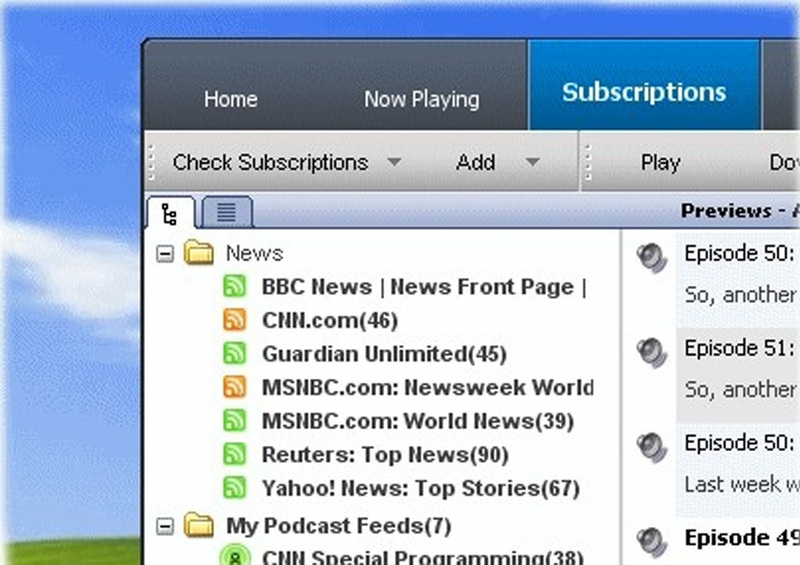Select MSNBC.com: World News(39) feed
Screen dimensions: 800x565
coord(418,422)
